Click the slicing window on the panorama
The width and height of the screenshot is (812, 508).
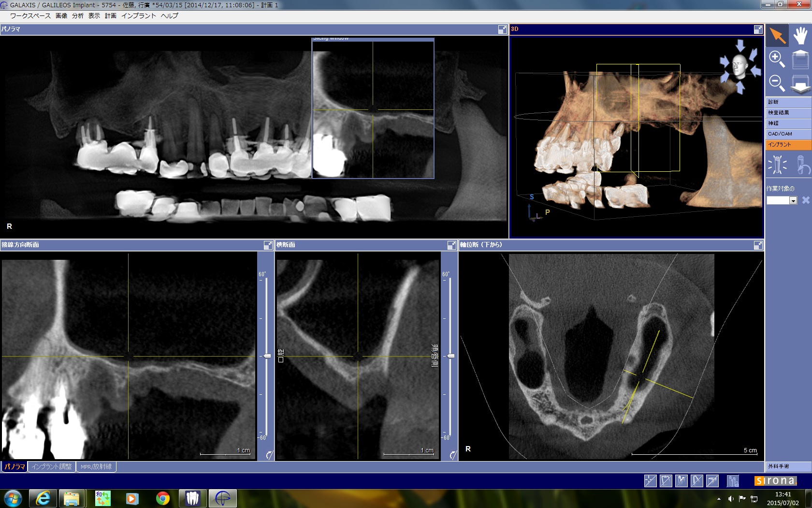pos(373,108)
